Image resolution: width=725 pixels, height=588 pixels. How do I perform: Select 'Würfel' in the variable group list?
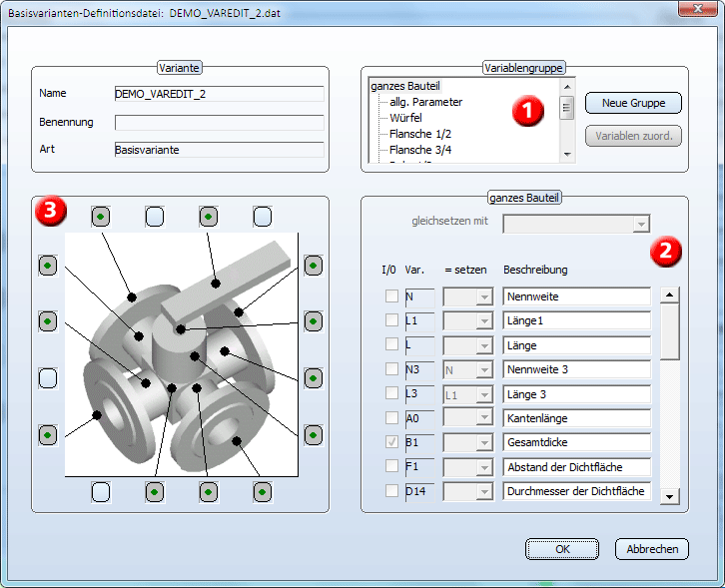405,118
